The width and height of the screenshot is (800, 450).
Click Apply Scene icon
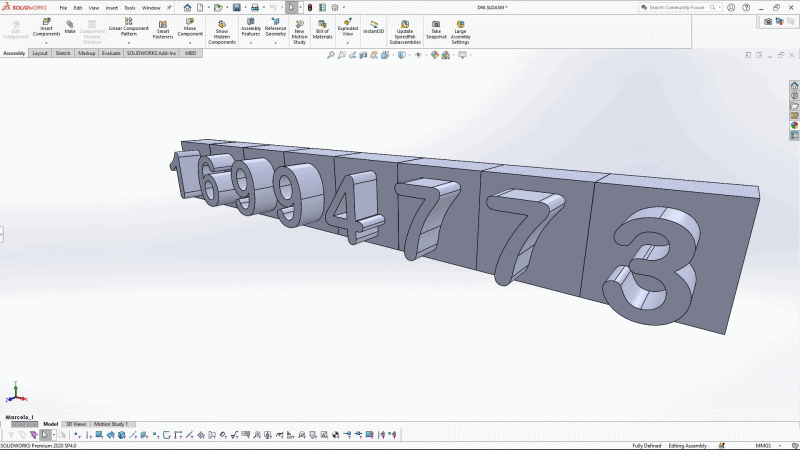click(x=445, y=55)
